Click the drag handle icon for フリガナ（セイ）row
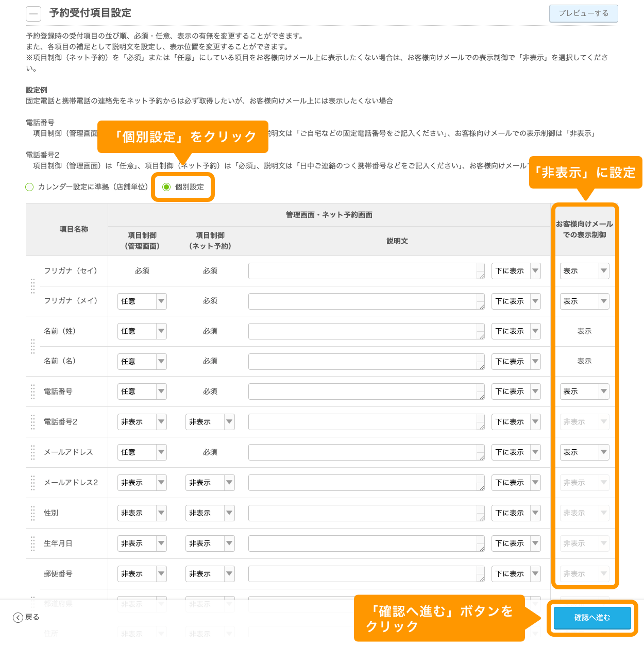 pos(32,286)
